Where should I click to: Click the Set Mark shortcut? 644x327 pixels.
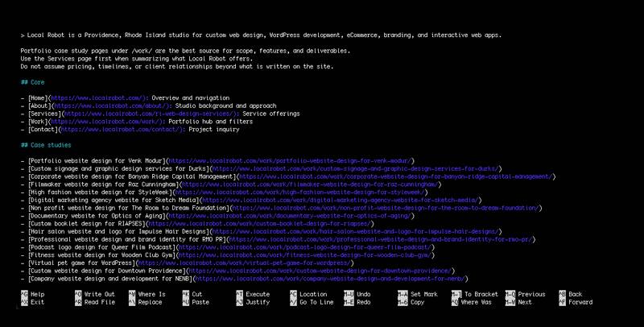pos(424,295)
